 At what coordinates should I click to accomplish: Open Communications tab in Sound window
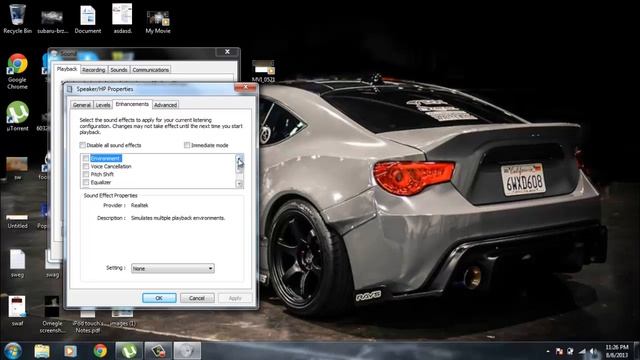(x=151, y=70)
